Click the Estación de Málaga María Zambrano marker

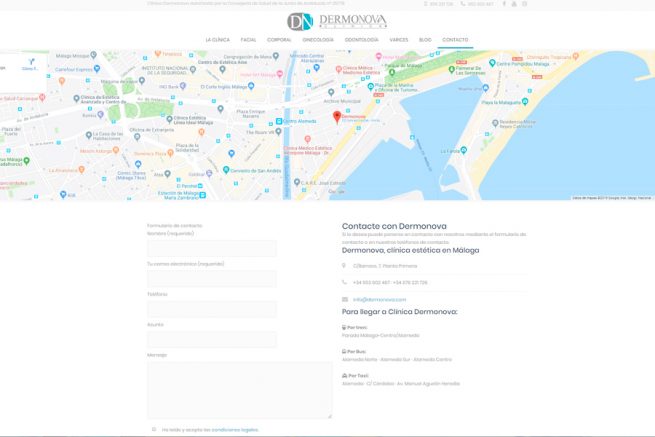203,195
